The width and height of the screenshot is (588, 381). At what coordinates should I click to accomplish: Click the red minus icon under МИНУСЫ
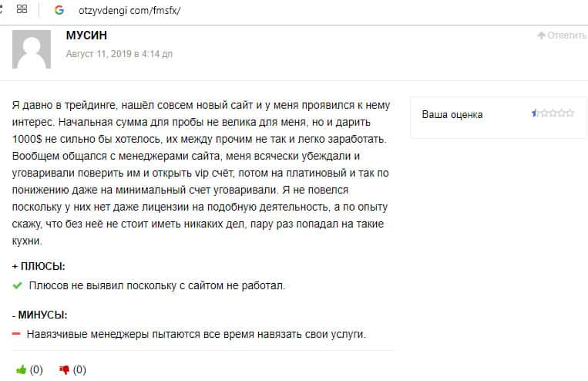pos(17,334)
